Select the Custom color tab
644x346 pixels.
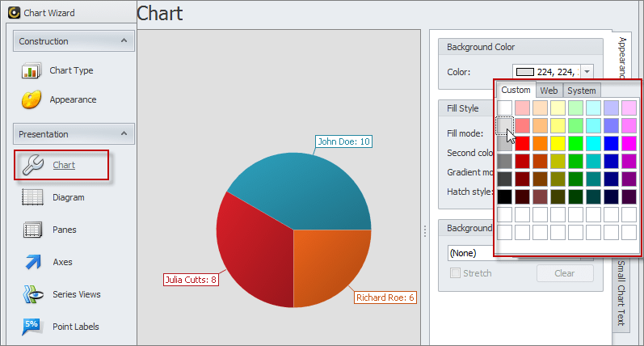[x=516, y=91]
